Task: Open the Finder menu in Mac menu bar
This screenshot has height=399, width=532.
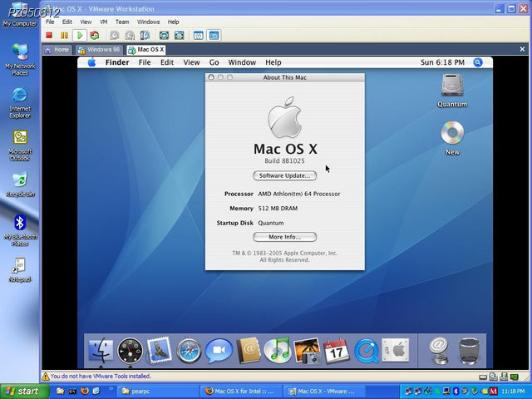Action: click(117, 62)
